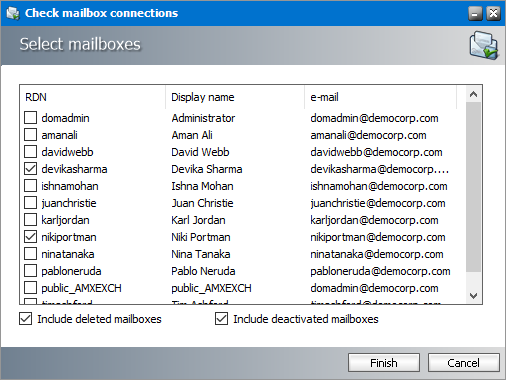Viewport: 506px width, 380px height.
Task: Click the vertical scrollbar thumb
Action: click(473, 187)
